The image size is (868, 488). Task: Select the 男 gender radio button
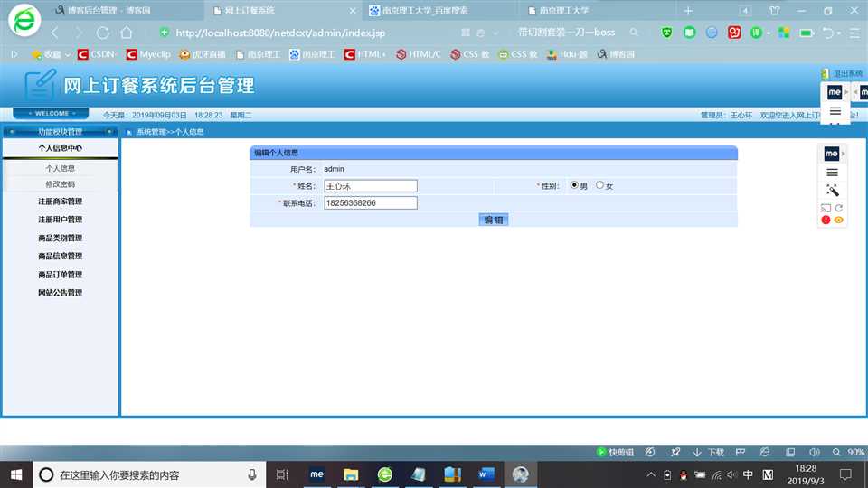pos(574,185)
